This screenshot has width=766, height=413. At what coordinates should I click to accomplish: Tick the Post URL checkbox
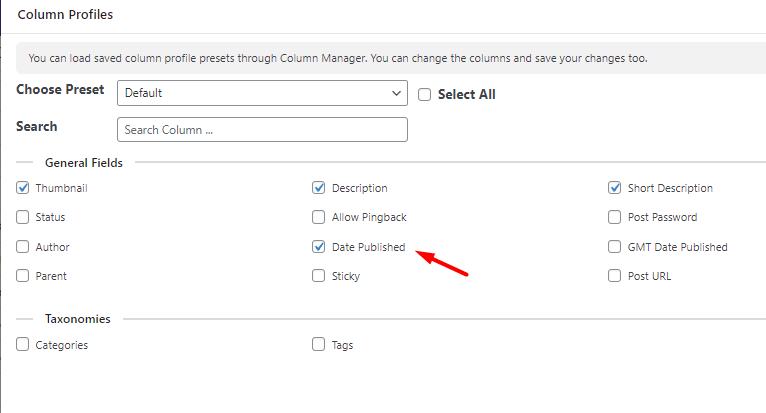pyautogui.click(x=615, y=276)
